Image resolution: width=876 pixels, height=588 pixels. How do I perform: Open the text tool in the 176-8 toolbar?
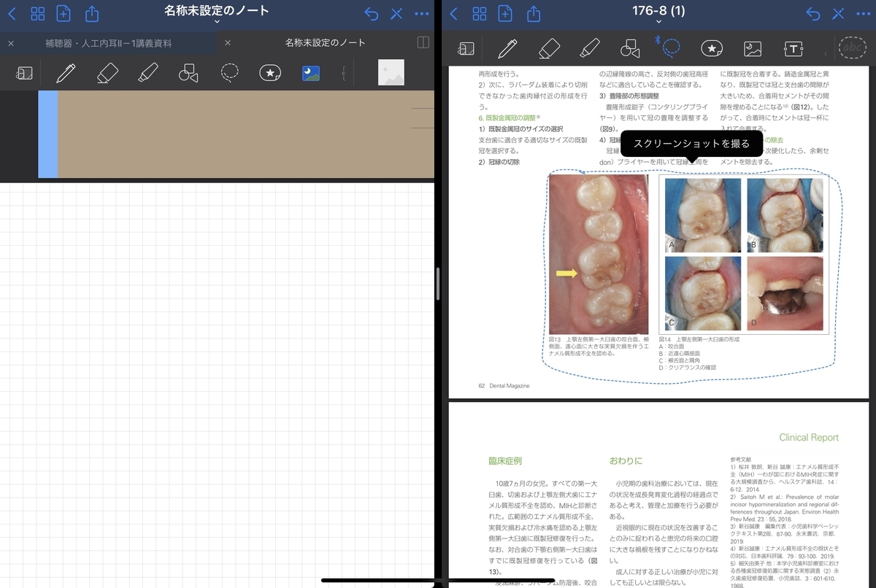point(793,49)
